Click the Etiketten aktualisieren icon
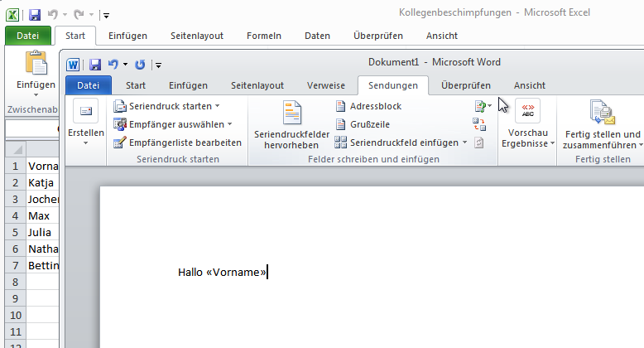644x348 pixels. 479,143
